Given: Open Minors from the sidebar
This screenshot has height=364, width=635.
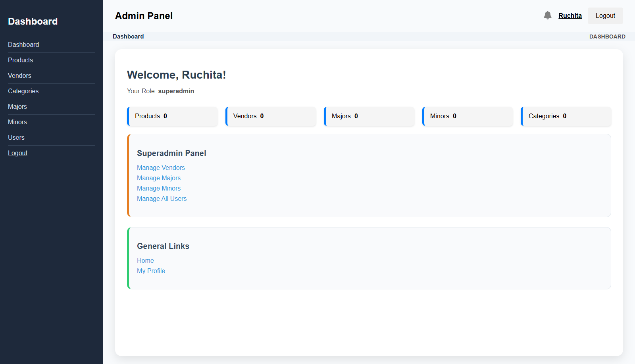Looking at the screenshot, I should (17, 122).
